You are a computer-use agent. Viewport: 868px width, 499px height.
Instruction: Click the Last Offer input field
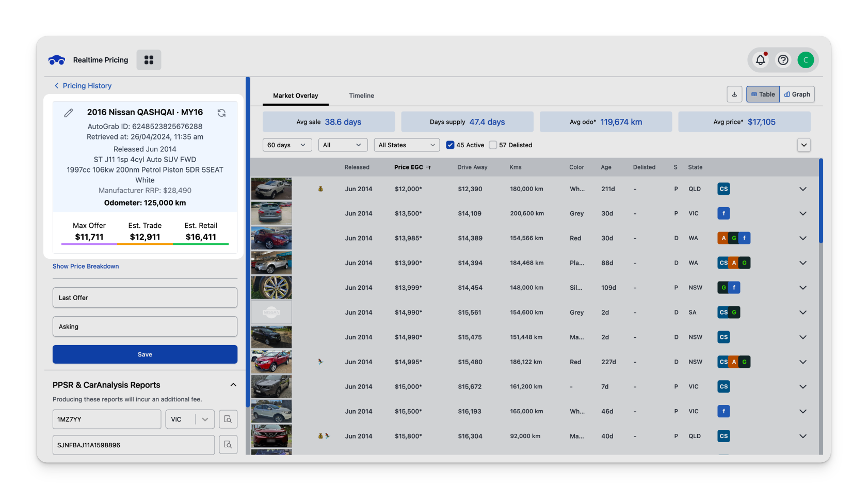145,298
